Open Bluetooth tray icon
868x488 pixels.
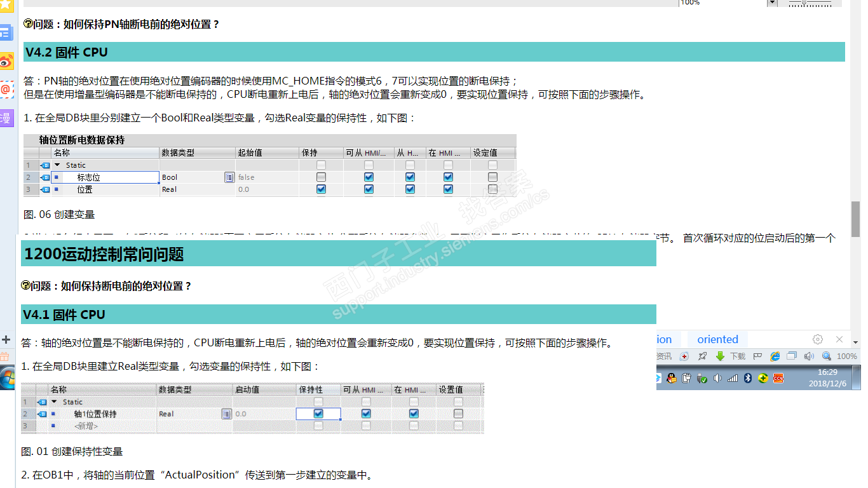coord(748,378)
